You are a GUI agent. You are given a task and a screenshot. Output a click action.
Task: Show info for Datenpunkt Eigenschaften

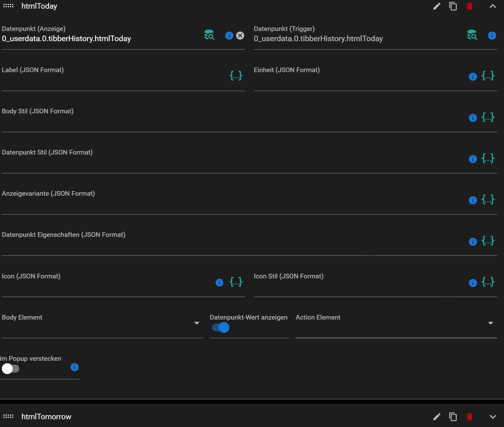click(473, 242)
